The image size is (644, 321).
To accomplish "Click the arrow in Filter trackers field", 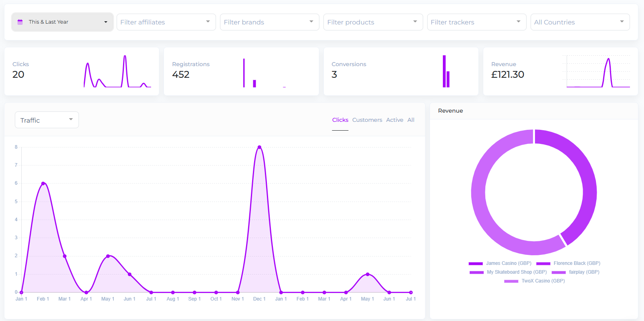I will pyautogui.click(x=519, y=22).
